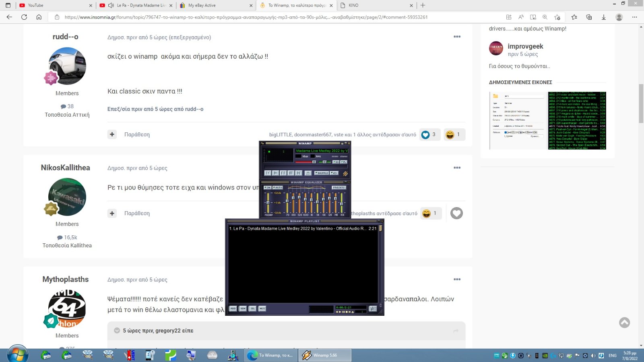Open playlist MISC menu
Viewport: 644px width, 362px height.
coord(262,309)
